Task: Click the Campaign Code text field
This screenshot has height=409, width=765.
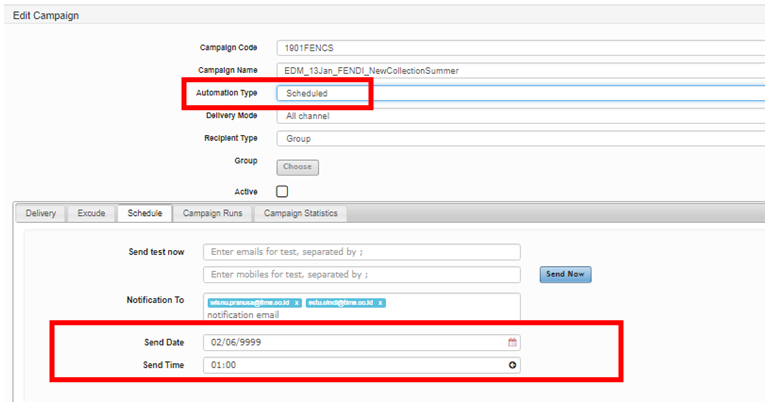Action: click(520, 47)
